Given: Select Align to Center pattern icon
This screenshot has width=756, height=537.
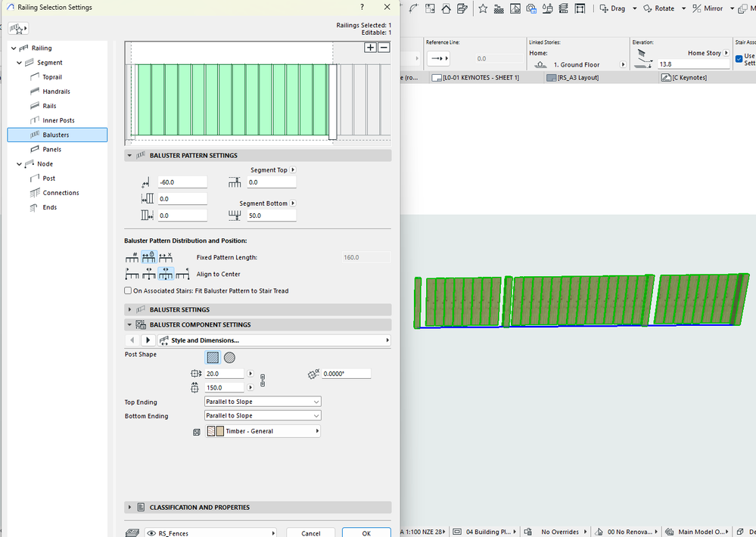Looking at the screenshot, I should pos(166,275).
